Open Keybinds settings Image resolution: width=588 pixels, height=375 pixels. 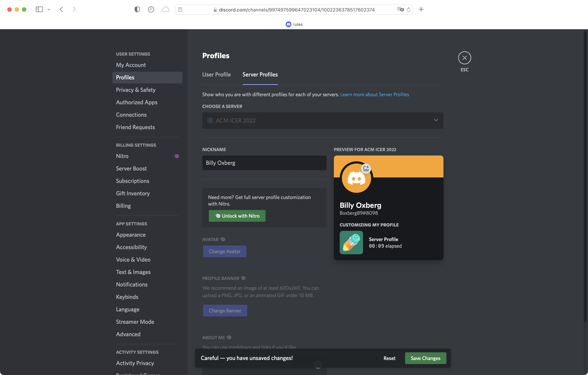coord(147,297)
